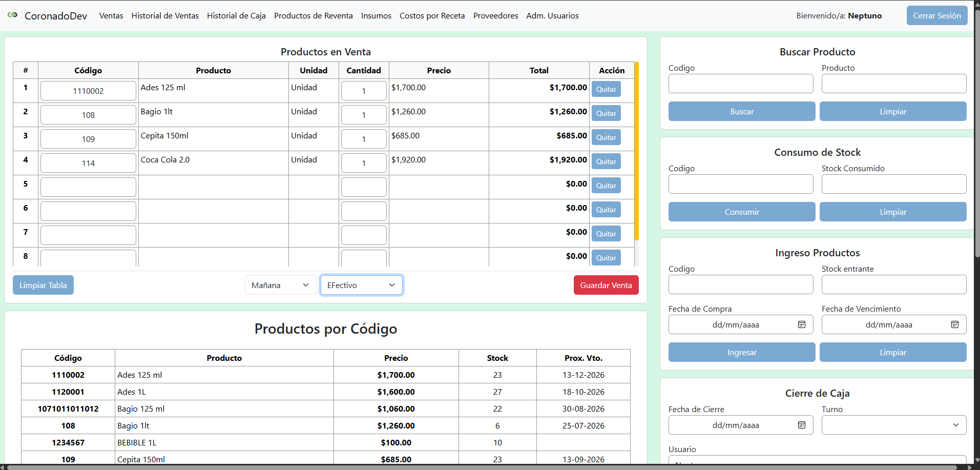Click the Neptuno username text

(865, 16)
